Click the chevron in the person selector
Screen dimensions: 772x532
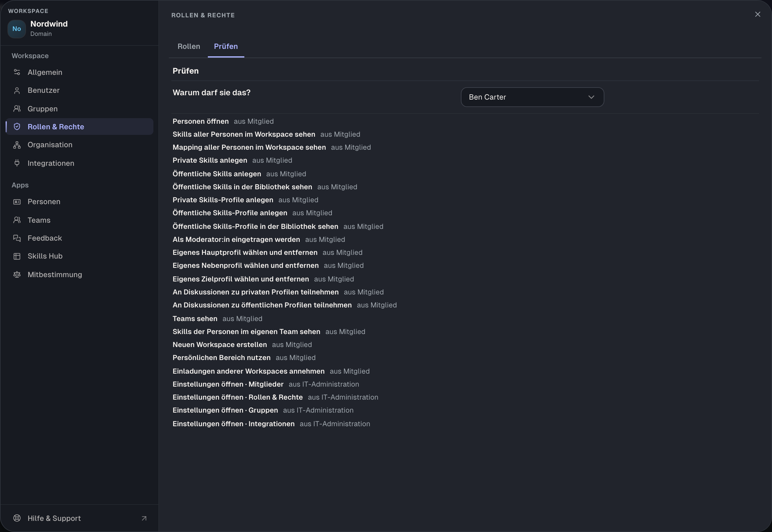(591, 97)
